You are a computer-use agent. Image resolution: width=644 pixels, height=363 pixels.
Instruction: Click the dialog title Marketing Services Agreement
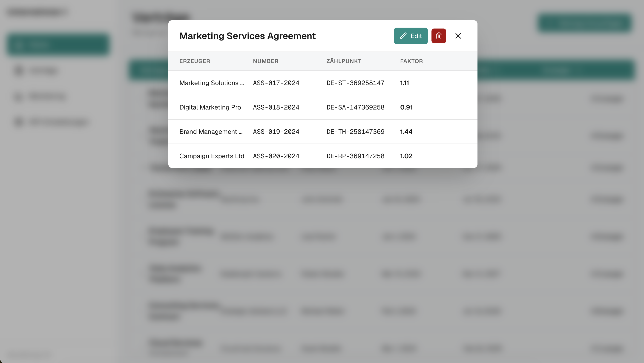pos(247,36)
